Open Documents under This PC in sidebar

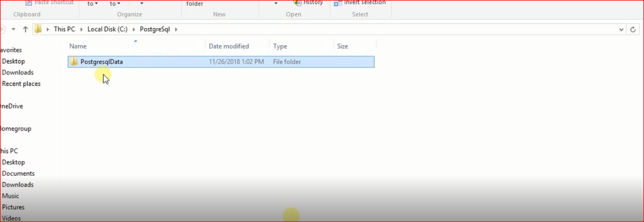coord(18,173)
